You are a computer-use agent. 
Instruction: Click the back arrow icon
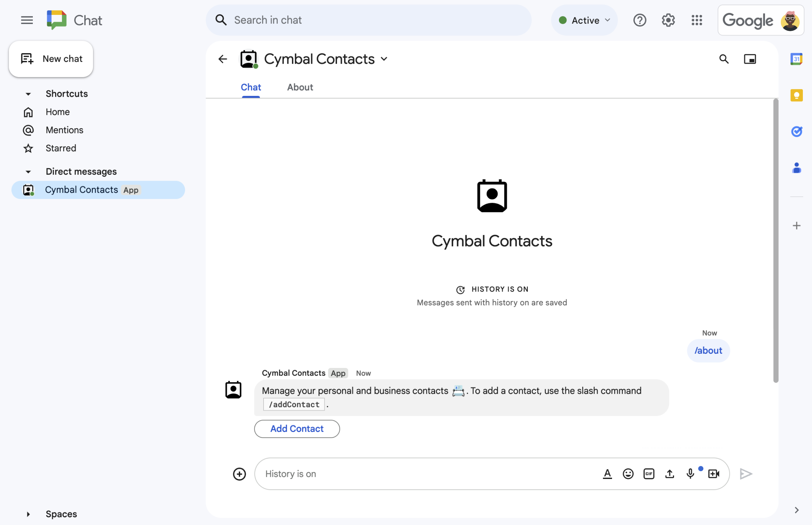pyautogui.click(x=223, y=59)
